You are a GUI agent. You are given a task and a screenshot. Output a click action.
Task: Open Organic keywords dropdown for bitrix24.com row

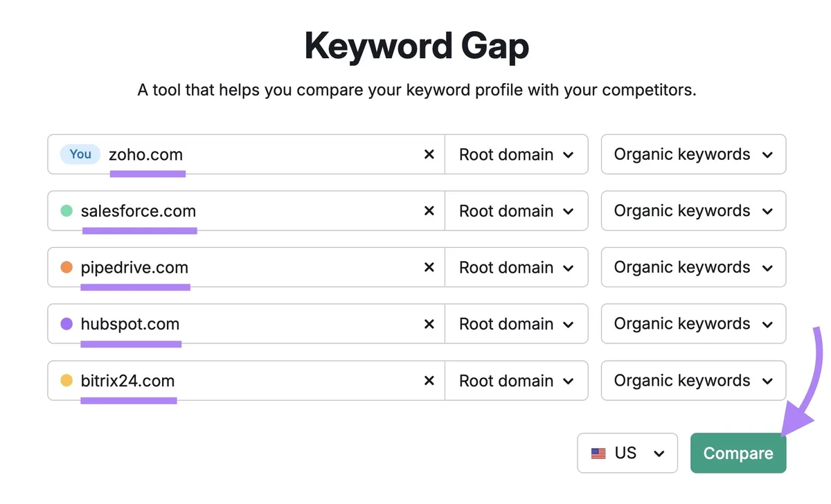tap(693, 381)
